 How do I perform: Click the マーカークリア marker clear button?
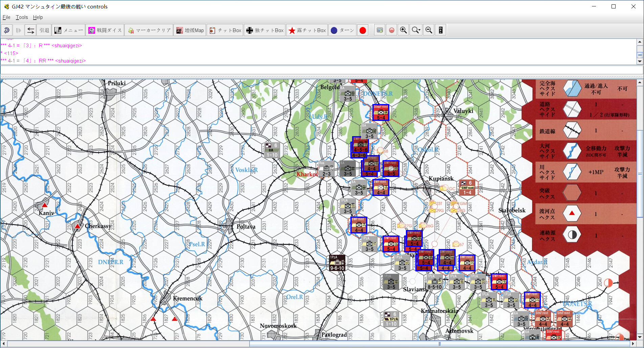click(x=149, y=30)
